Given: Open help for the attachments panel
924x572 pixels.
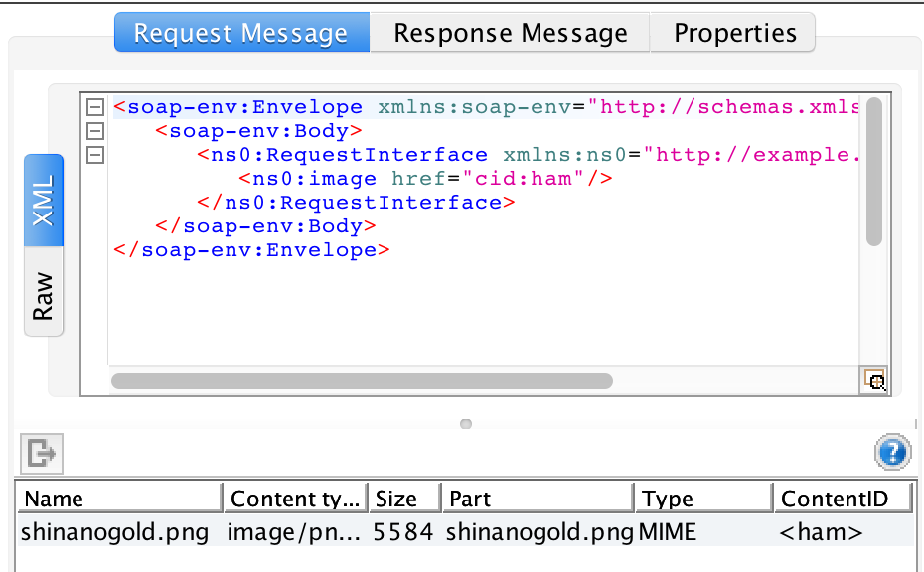Looking at the screenshot, I should pyautogui.click(x=891, y=453).
